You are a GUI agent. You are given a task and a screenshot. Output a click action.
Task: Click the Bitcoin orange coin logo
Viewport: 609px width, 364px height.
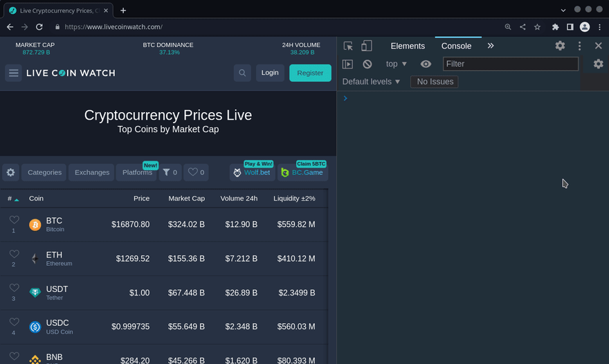35,224
